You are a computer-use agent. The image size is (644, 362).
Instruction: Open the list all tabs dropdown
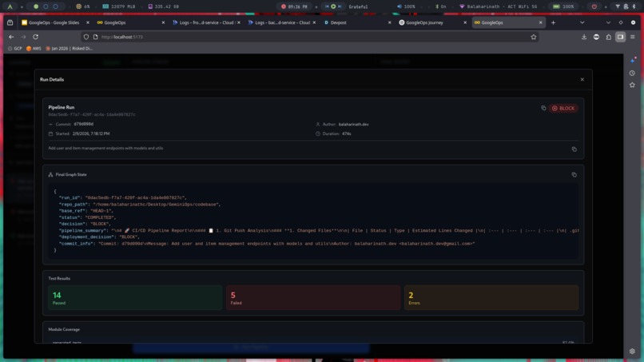[582, 22]
